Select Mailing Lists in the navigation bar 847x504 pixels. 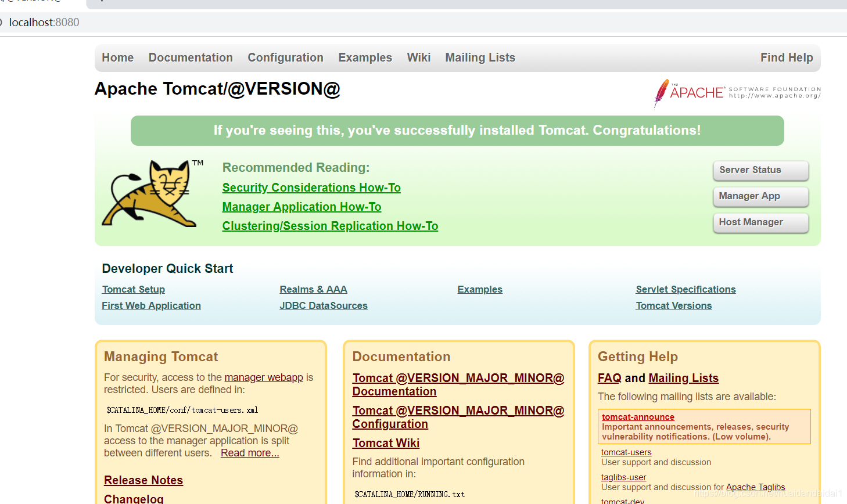click(480, 57)
